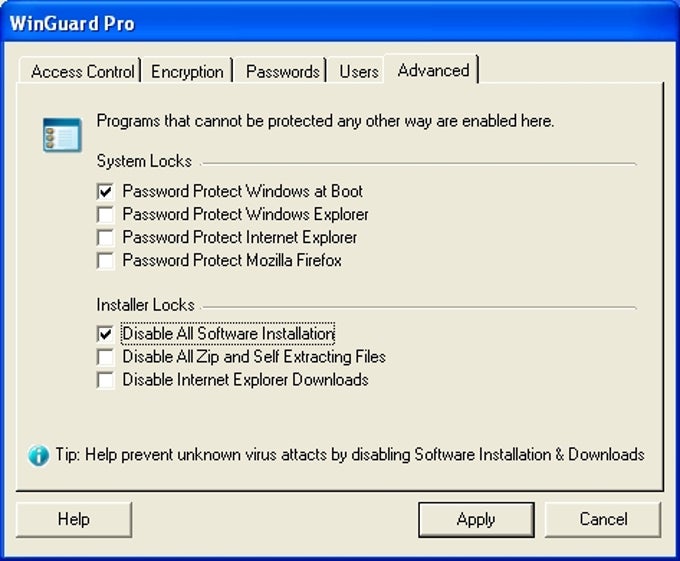Select the Users tab
The image size is (680, 561).
(x=358, y=72)
